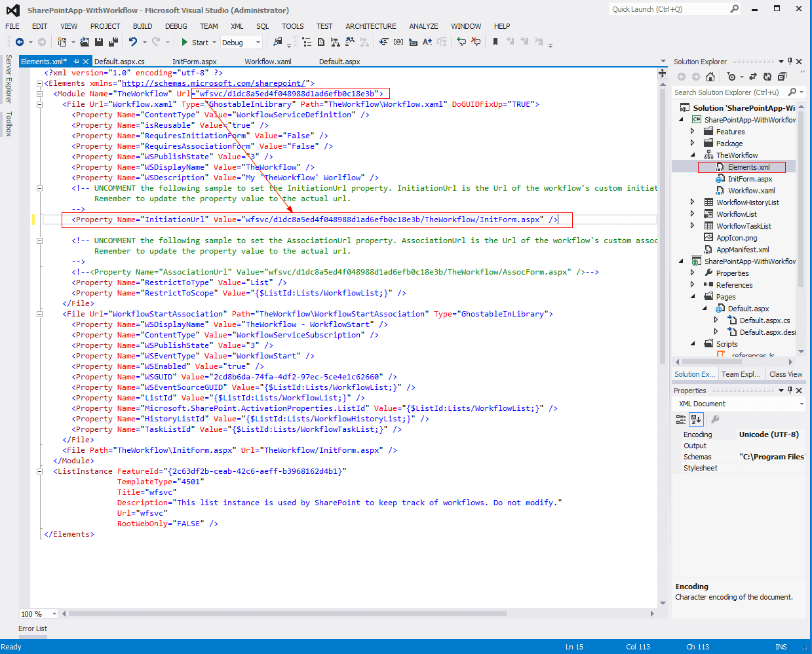Click the Home icon in Solution Explorer
The width and height of the screenshot is (812, 654).
[710, 77]
